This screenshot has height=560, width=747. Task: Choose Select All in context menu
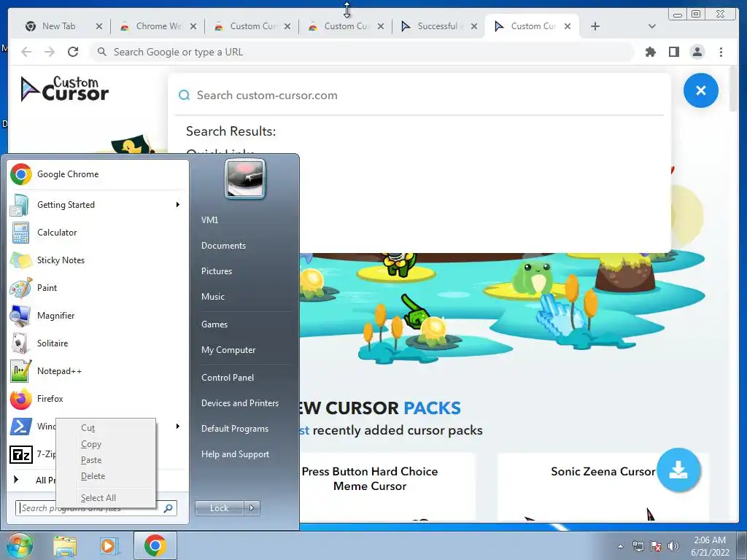point(106,497)
